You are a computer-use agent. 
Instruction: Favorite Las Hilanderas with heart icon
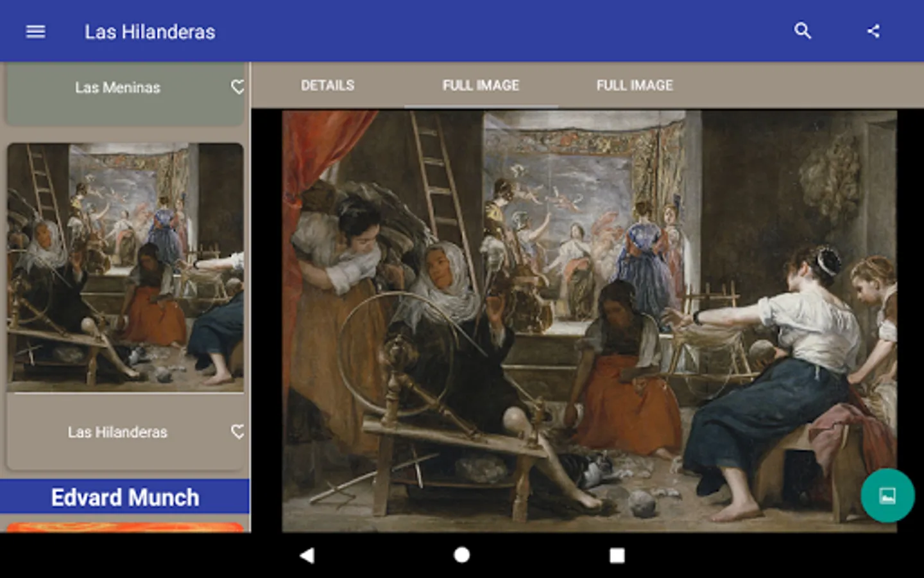[238, 432]
